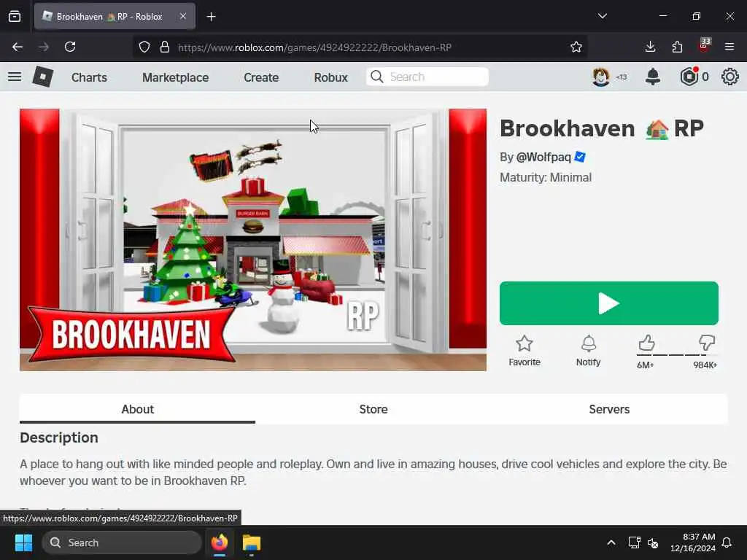Open the Create page

261,77
